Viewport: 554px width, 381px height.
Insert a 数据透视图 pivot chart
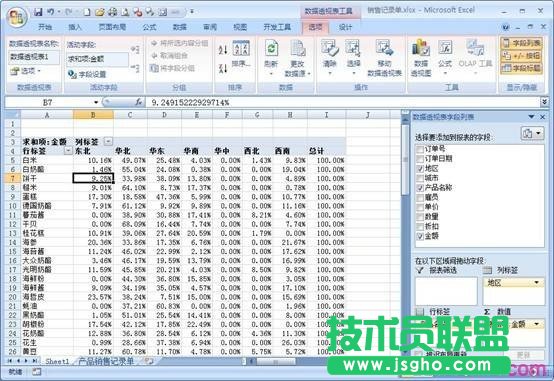(x=421, y=58)
